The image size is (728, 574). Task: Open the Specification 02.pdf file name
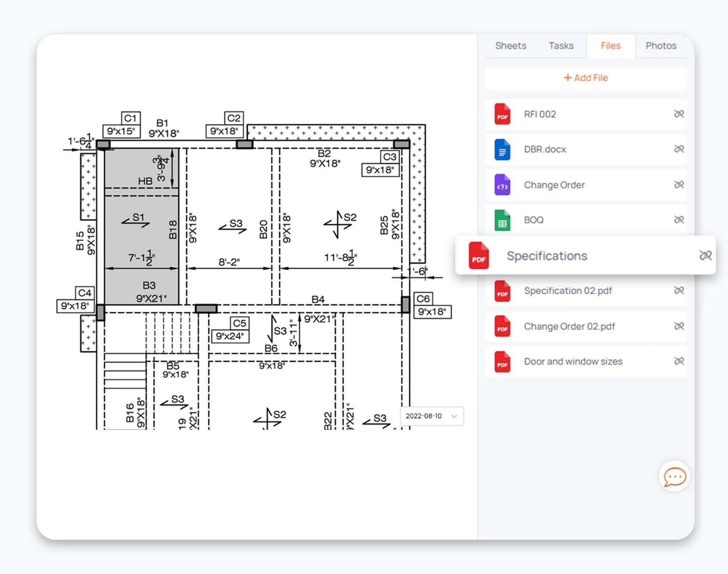568,291
